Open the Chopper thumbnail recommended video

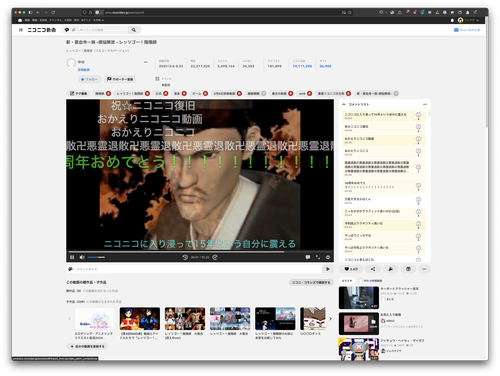tap(359, 349)
